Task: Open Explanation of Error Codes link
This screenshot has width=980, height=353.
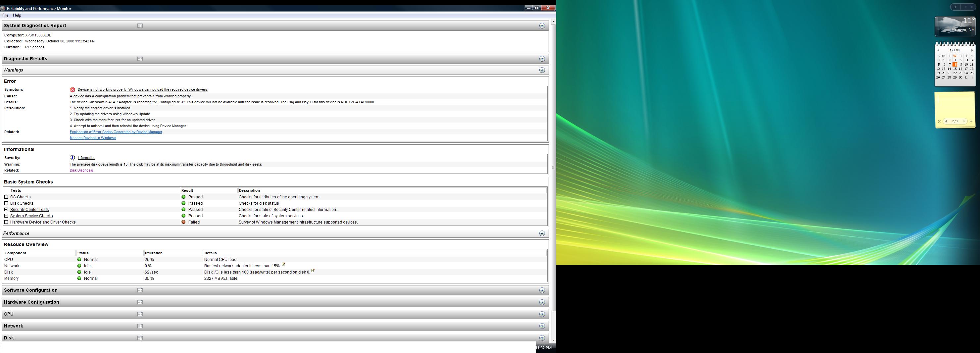Action: 116,132
